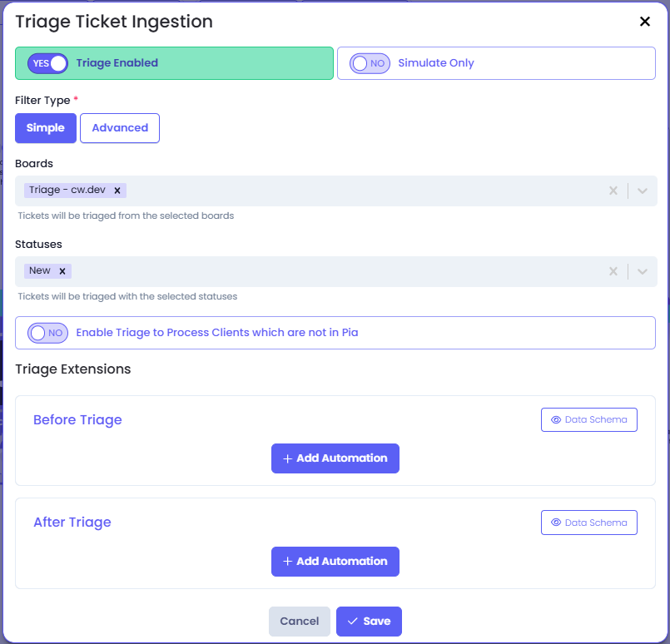Enable the Simulate Only toggle
This screenshot has height=644, width=670.
click(370, 63)
